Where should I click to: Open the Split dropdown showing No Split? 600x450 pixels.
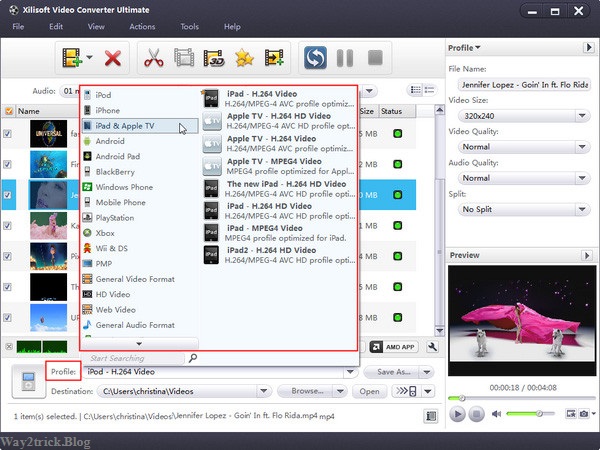582,209
